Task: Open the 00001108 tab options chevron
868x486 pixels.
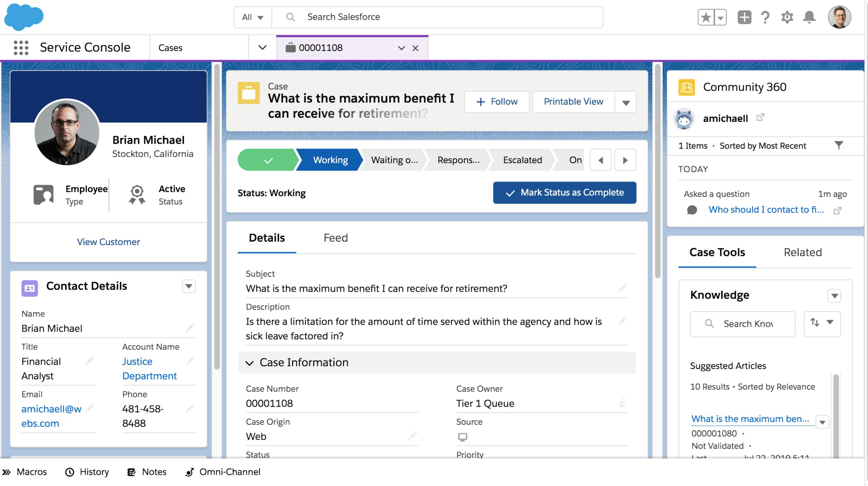Action: (x=401, y=48)
